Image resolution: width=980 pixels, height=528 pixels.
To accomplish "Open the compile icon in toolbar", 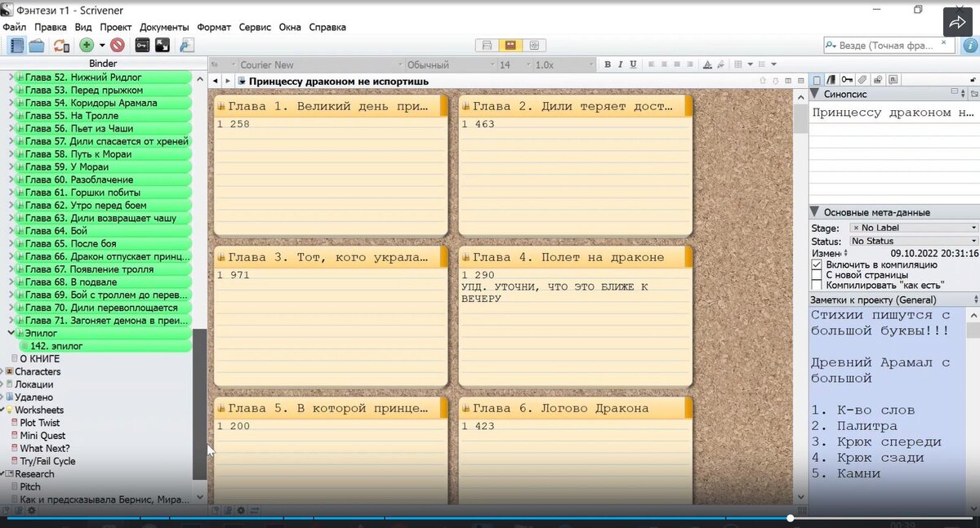I will point(186,46).
